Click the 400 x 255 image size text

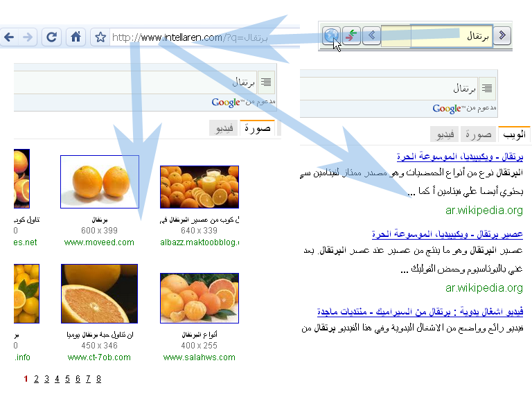click(199, 346)
